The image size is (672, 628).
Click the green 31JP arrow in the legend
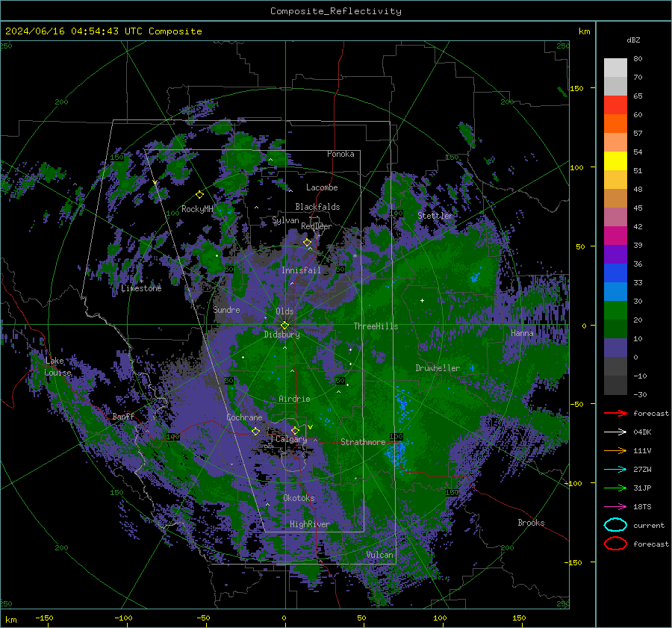[x=615, y=488]
